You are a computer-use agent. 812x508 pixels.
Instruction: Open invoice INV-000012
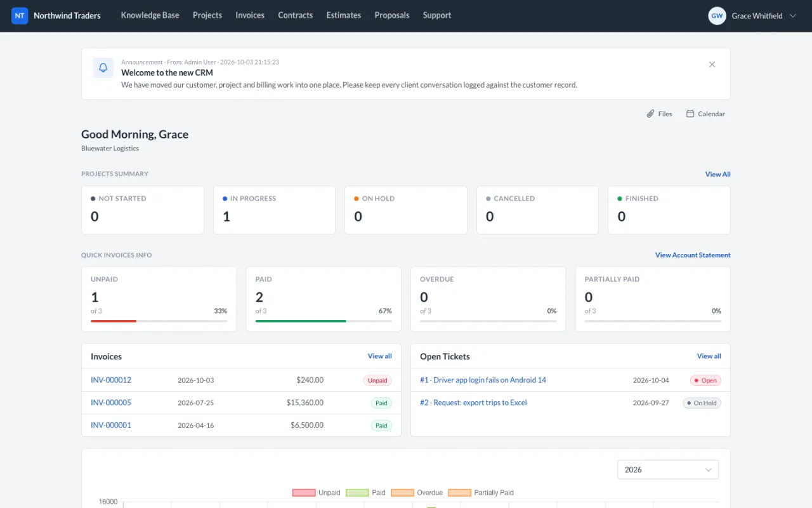point(111,380)
